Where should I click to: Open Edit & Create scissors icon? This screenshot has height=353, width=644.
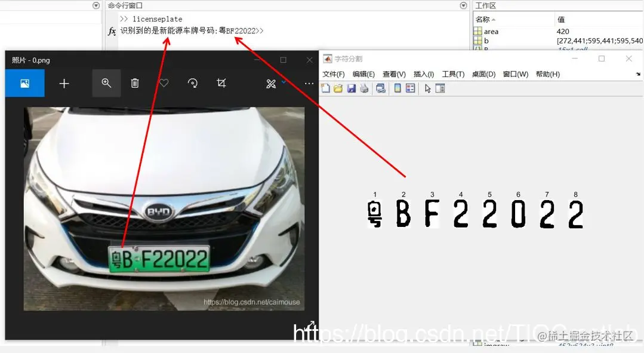coord(271,84)
